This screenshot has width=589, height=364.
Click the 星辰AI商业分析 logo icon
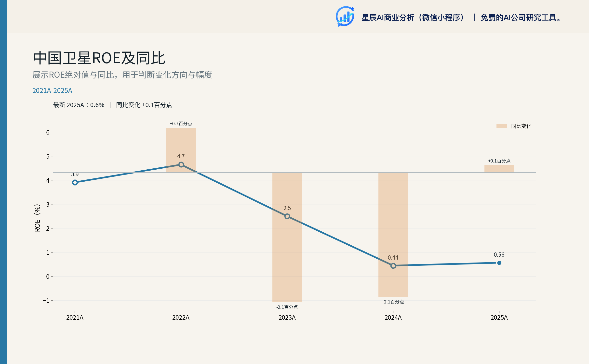[345, 16]
